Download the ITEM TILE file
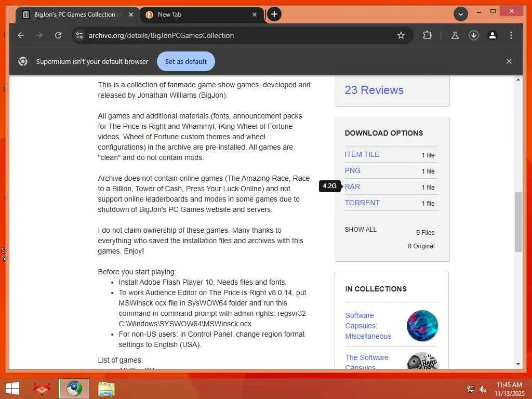The height and width of the screenshot is (399, 532). click(362, 154)
